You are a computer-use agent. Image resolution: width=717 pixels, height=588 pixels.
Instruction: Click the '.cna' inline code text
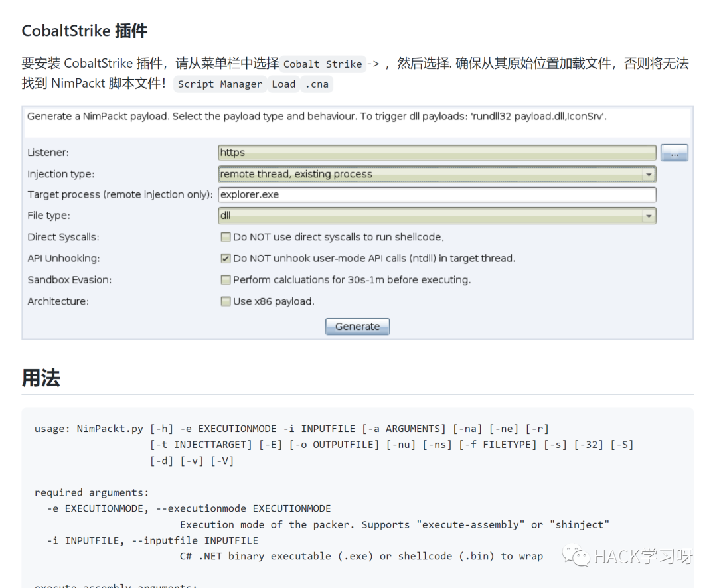(317, 84)
